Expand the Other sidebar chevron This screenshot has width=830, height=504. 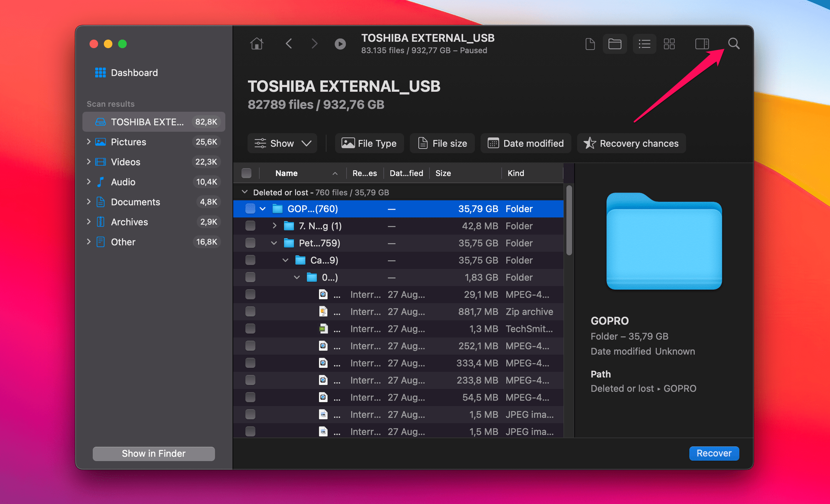point(89,242)
